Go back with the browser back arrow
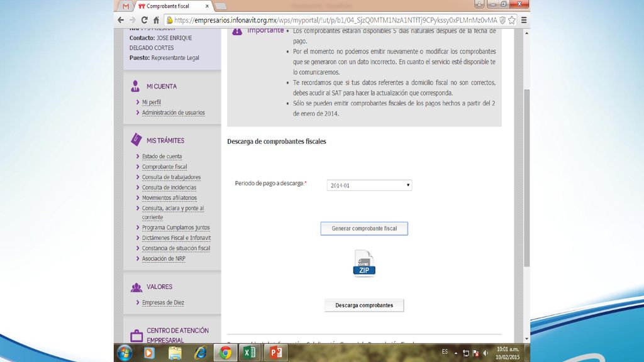The height and width of the screenshot is (362, 644). (x=121, y=20)
